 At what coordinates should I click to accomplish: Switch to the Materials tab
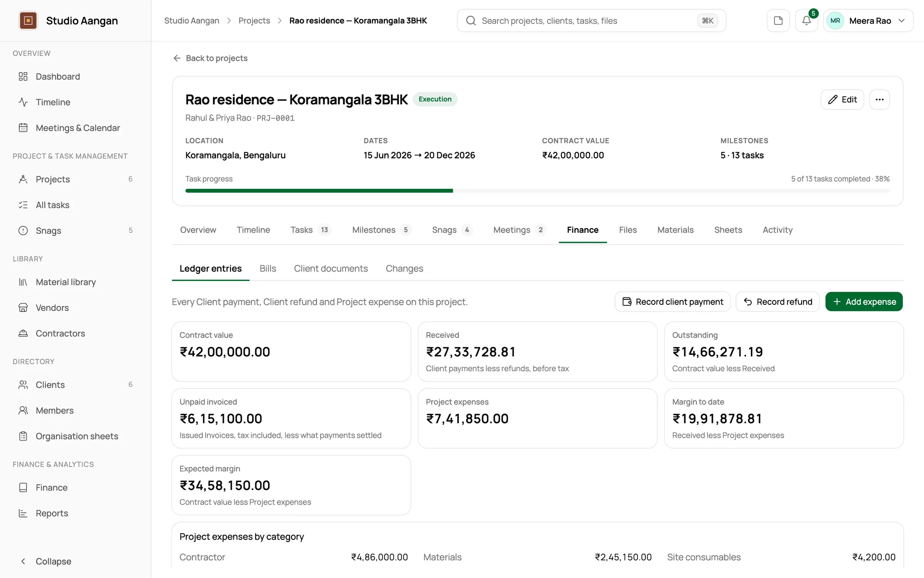[675, 230]
